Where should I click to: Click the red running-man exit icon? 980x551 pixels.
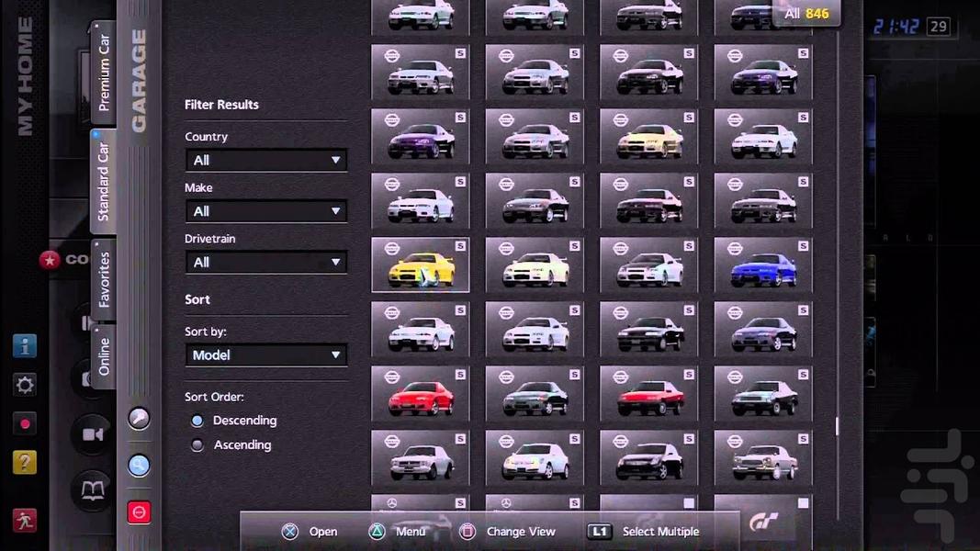[x=25, y=520]
